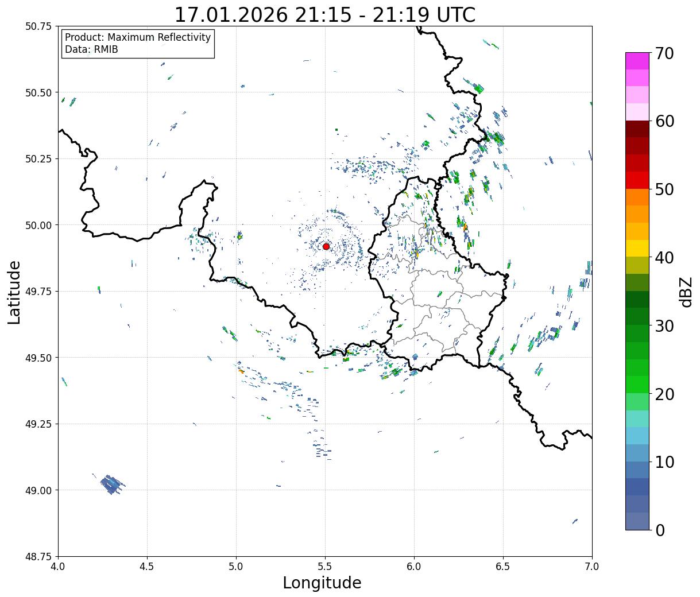Click the longitude tick label 6.5
This screenshot has height=597, width=700.
503,567
